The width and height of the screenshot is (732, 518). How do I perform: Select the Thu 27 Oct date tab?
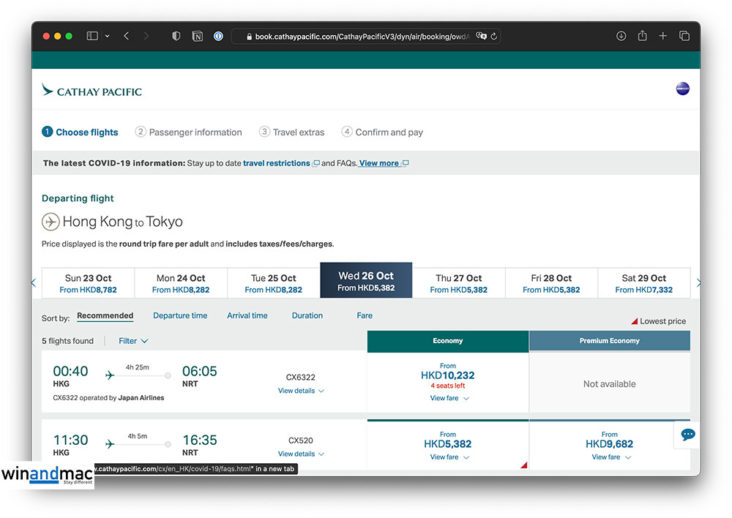[x=458, y=283]
